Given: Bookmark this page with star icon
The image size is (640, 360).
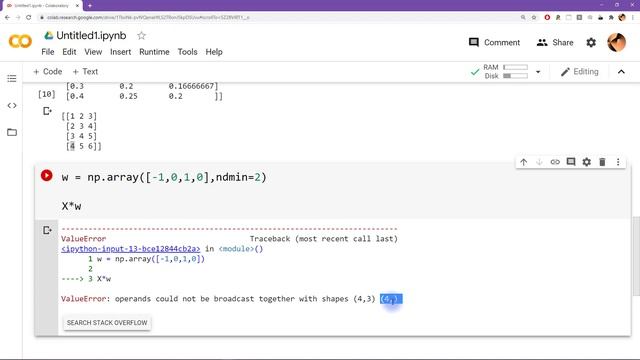Looking at the screenshot, I should (534, 18).
